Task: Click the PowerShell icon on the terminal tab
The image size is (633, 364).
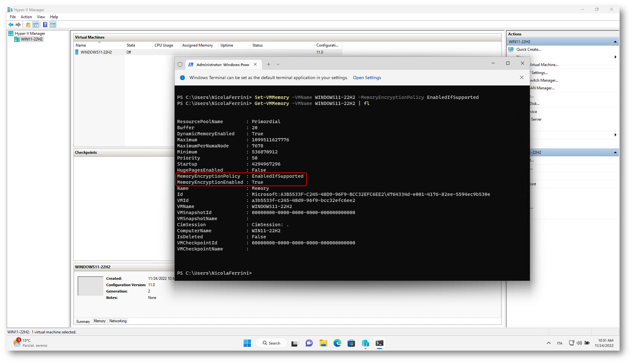Action: (x=191, y=64)
